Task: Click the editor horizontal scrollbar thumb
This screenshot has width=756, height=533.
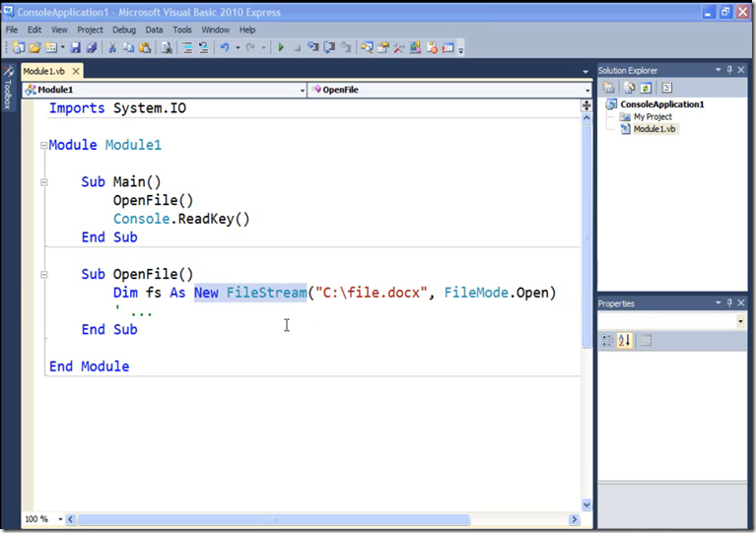Action: pyautogui.click(x=273, y=519)
